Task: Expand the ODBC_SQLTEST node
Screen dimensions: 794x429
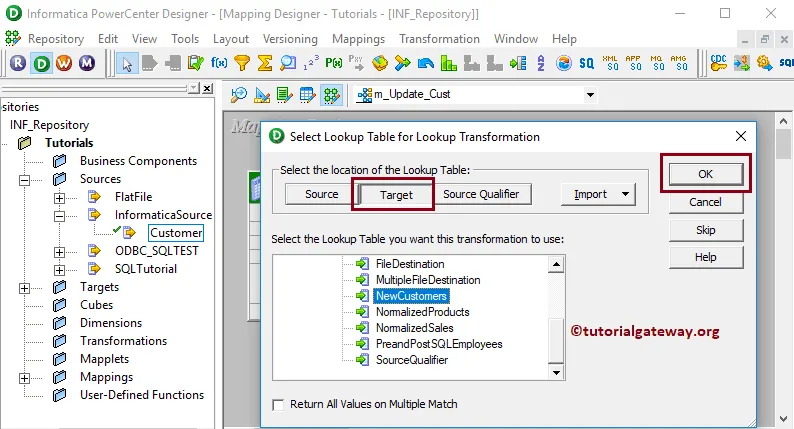Action: 59,252
